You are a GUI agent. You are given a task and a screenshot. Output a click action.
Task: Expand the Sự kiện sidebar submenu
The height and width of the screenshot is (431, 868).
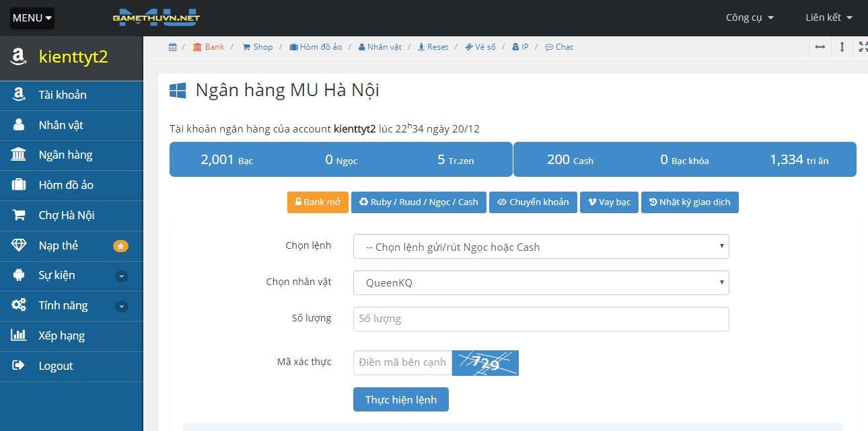click(x=121, y=276)
